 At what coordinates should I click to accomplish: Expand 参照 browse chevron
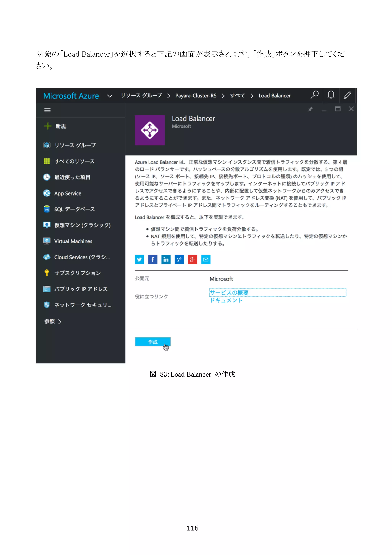pos(60,322)
